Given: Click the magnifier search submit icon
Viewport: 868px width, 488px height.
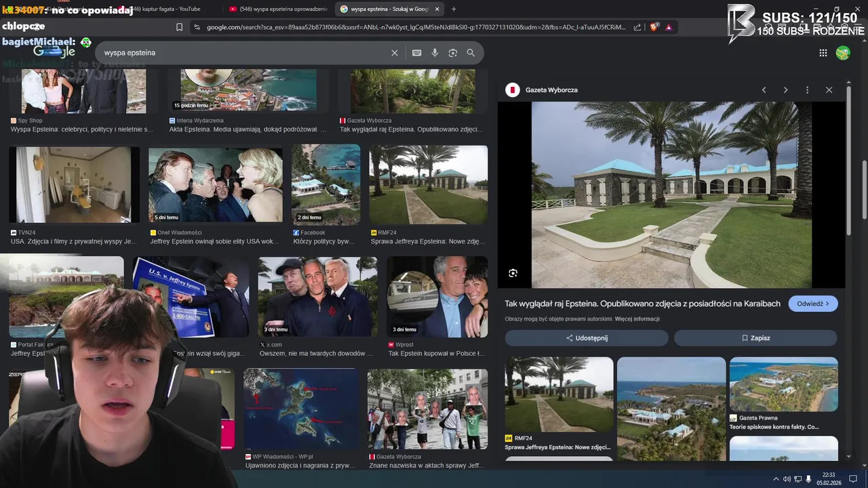Looking at the screenshot, I should (x=471, y=53).
